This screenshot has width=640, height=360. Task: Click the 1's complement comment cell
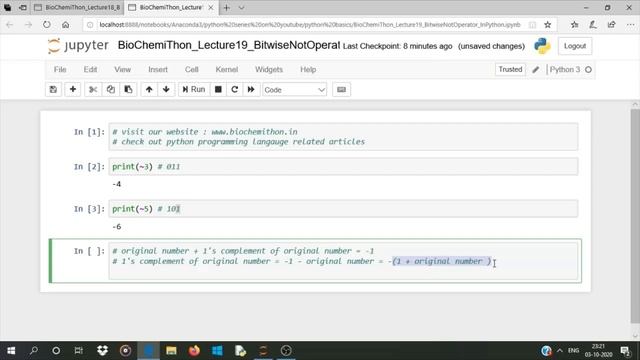(x=343, y=261)
